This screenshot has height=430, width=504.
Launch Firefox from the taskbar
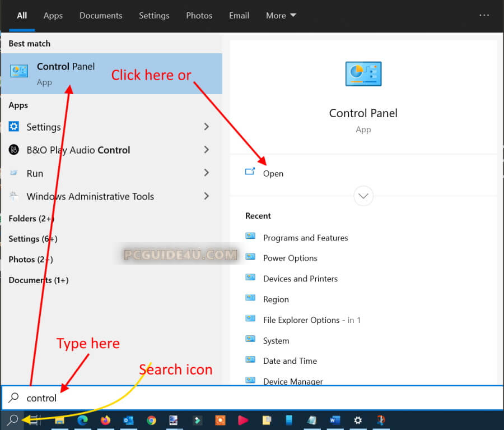click(105, 420)
